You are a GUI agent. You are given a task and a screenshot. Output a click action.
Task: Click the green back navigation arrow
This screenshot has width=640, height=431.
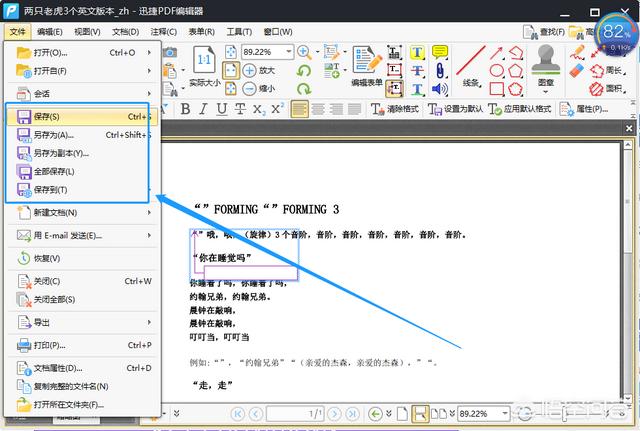click(375, 414)
